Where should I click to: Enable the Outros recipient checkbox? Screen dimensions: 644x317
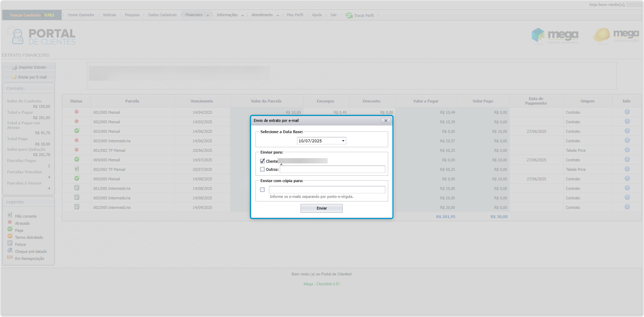262,169
